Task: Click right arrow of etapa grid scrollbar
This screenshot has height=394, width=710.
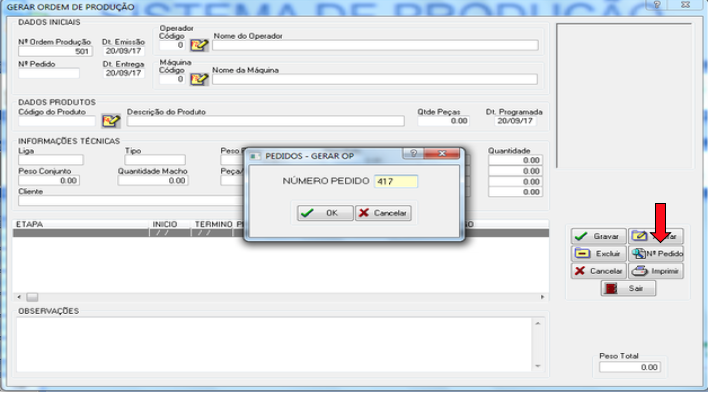Action: [x=542, y=297]
